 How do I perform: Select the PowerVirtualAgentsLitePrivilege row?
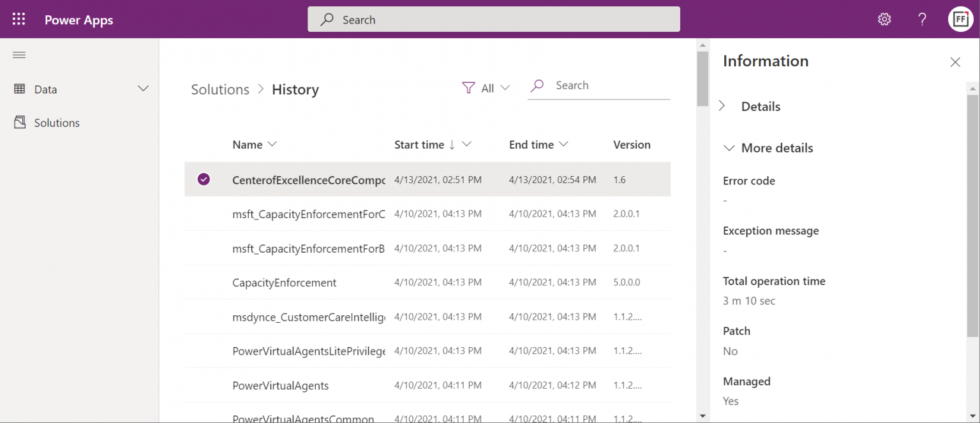(x=427, y=351)
